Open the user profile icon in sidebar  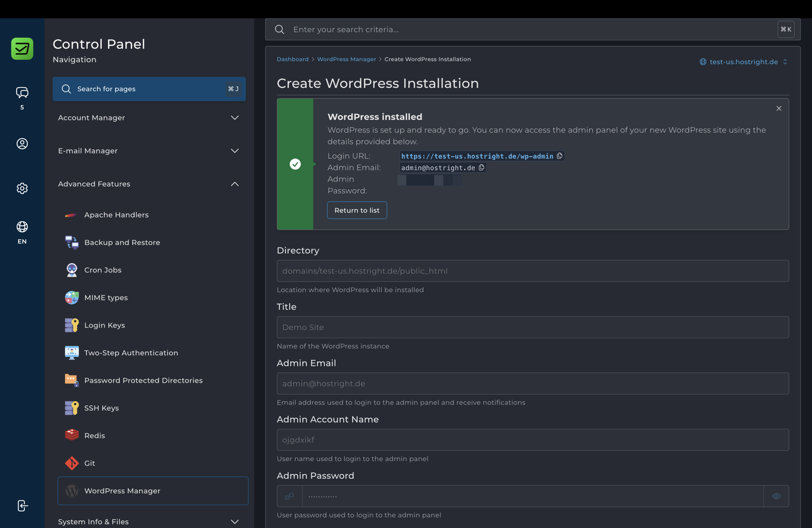22,144
